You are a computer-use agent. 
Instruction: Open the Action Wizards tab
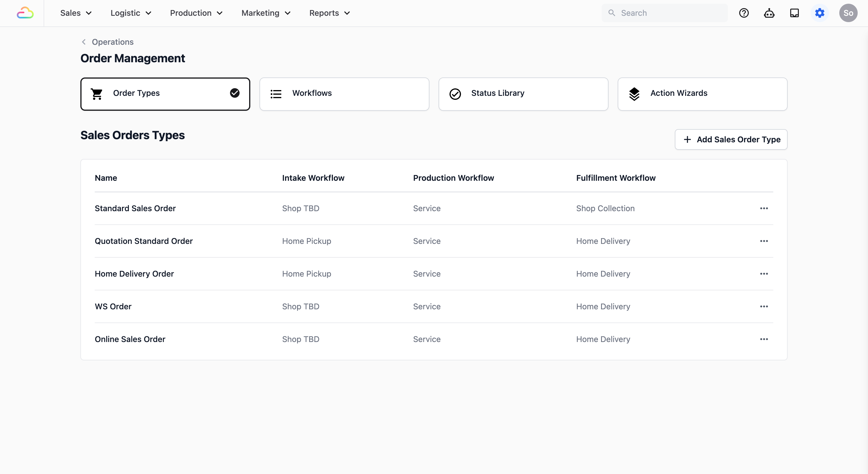(702, 94)
